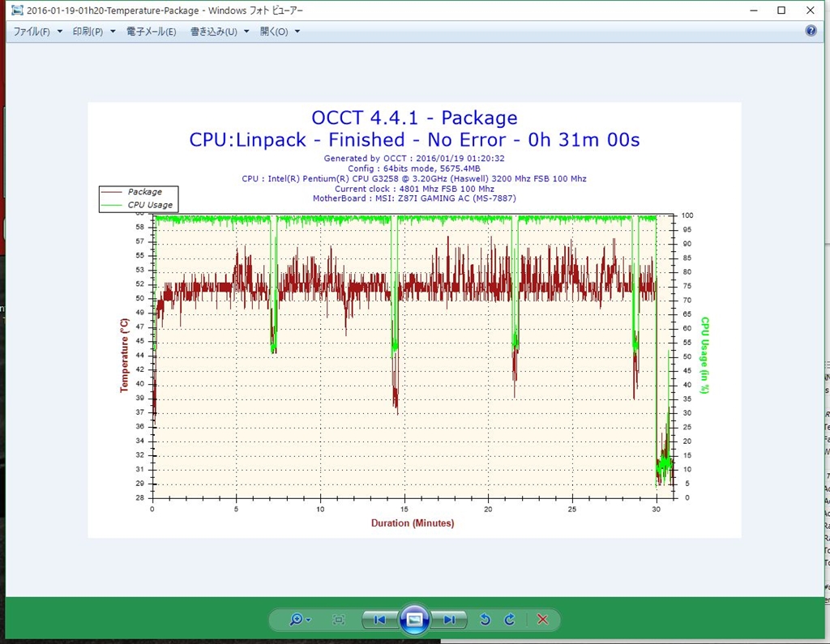Click the displayed OCCT temperature graph image
The width and height of the screenshot is (830, 644).
[414, 320]
